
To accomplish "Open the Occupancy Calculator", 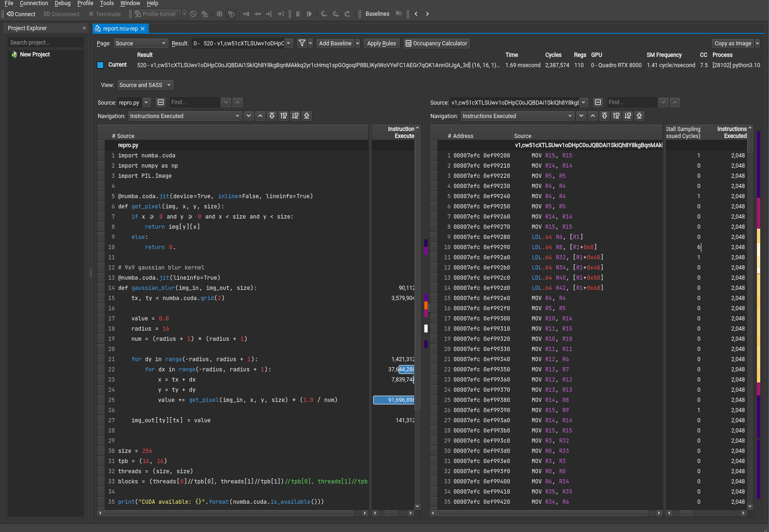I will 436,43.
